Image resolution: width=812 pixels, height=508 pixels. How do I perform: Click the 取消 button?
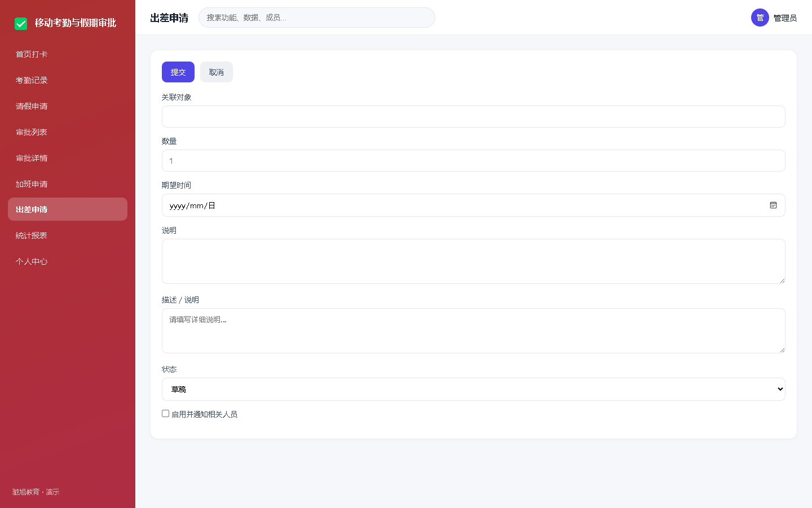click(x=217, y=72)
